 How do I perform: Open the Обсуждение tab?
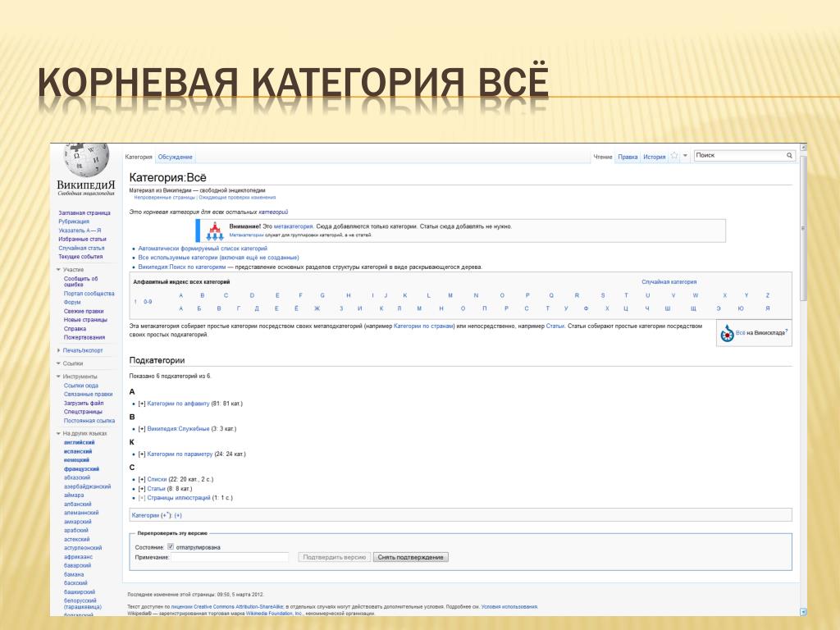click(x=176, y=157)
